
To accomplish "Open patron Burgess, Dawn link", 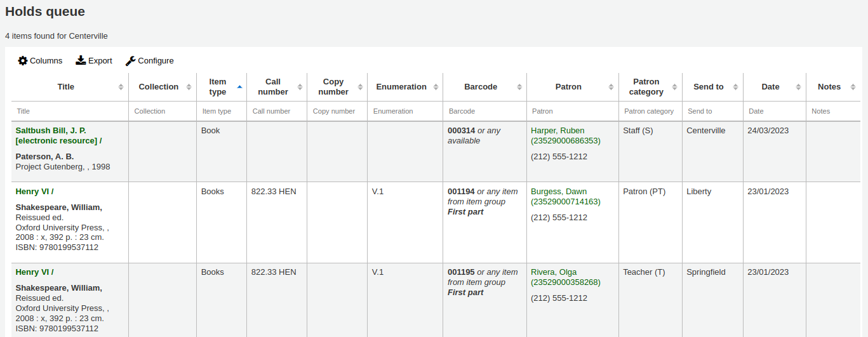I will tap(559, 192).
